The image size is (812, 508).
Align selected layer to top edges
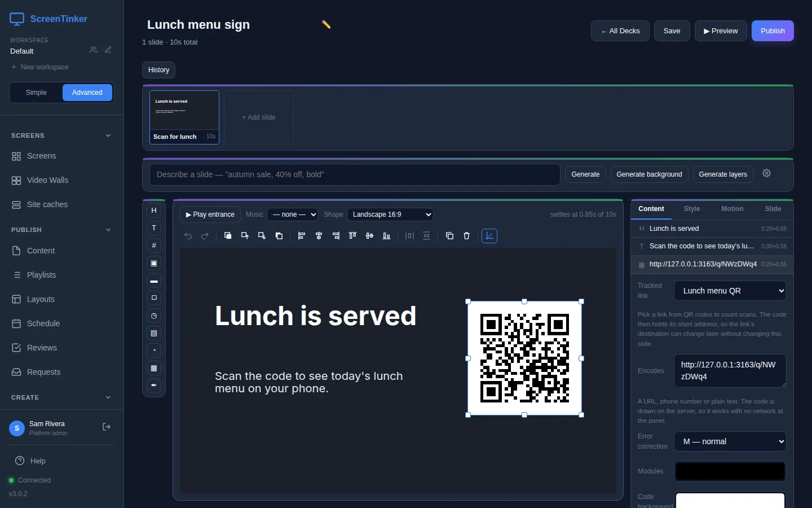(353, 236)
